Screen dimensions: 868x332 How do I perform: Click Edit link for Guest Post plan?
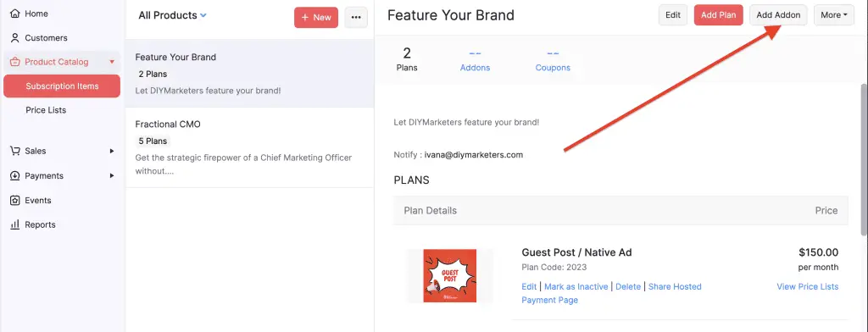tap(529, 286)
